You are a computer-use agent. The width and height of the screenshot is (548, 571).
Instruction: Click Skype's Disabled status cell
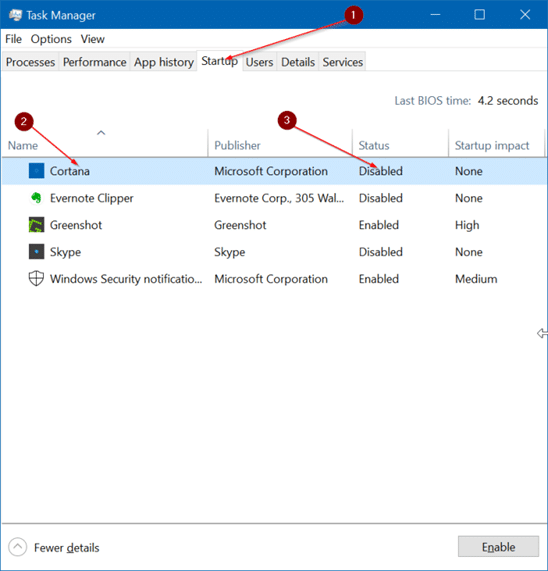pyautogui.click(x=381, y=252)
